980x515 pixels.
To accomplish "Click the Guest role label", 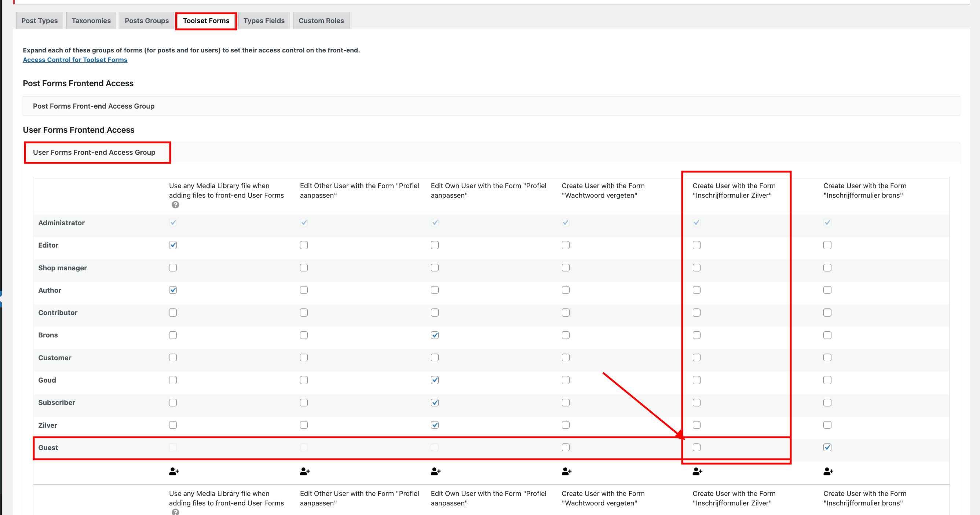I will [48, 448].
